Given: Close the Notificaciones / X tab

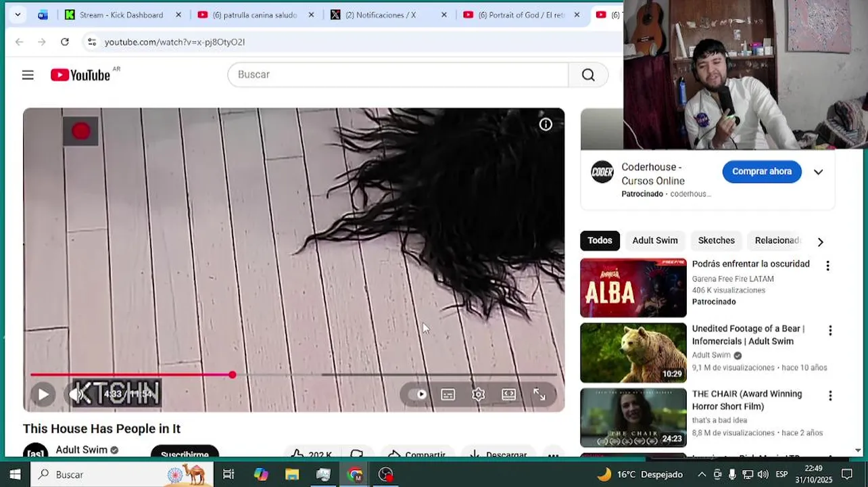Looking at the screenshot, I should [x=444, y=15].
